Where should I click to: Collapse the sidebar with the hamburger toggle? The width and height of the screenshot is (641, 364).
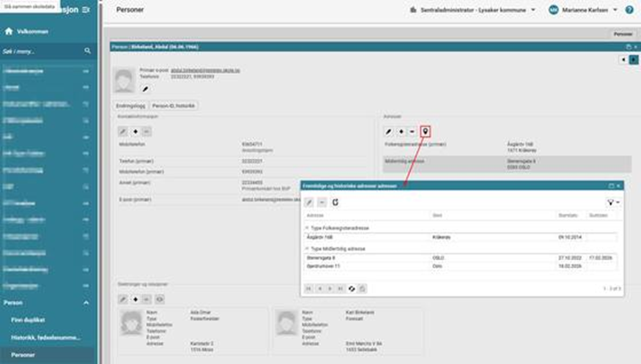pyautogui.click(x=86, y=10)
